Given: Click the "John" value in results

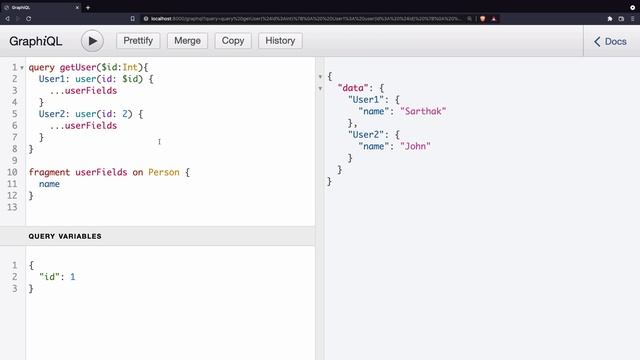Looking at the screenshot, I should coord(415,146).
